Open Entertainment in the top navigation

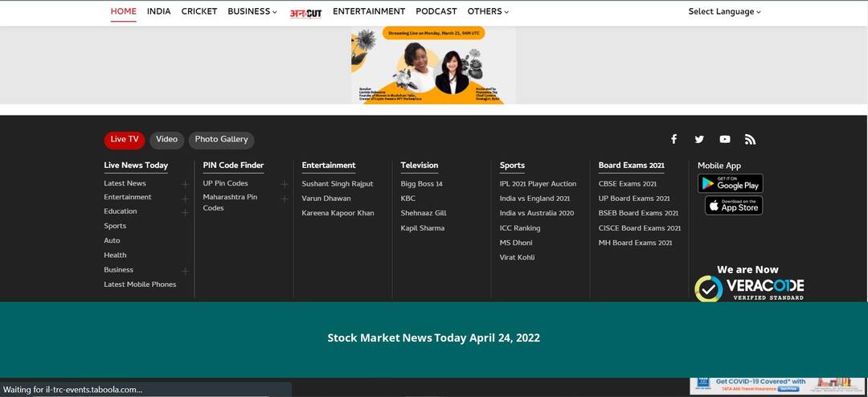point(369,11)
